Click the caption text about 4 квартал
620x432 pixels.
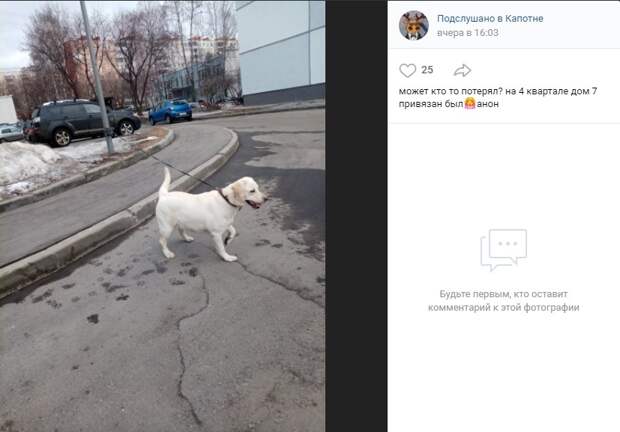[x=498, y=98]
